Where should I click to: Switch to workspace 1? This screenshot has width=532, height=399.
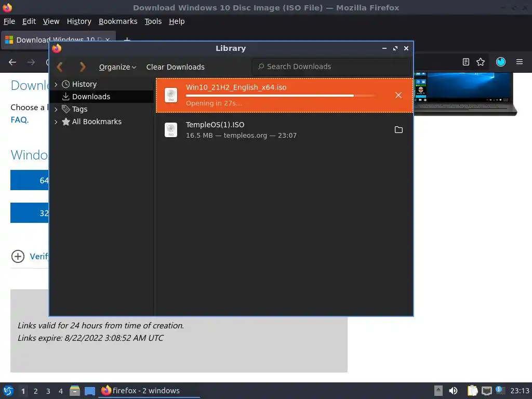(x=23, y=391)
